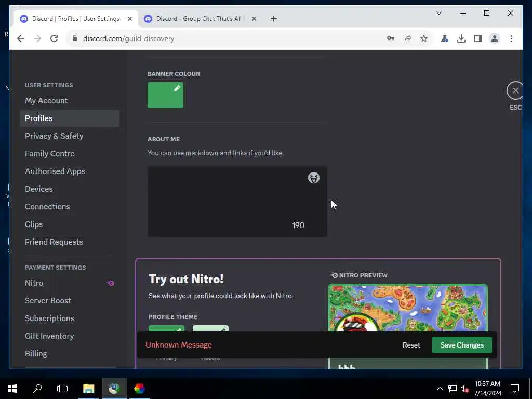Go to Subscriptions
The height and width of the screenshot is (399, 532).
pos(70,318)
